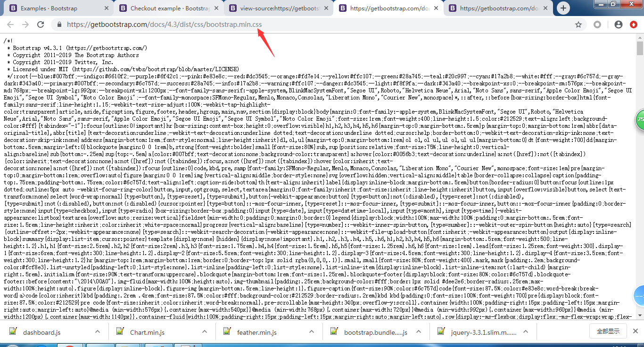The width and height of the screenshot is (644, 347).
Task: Open the downloaded Chart.min.js file
Action: point(147,332)
